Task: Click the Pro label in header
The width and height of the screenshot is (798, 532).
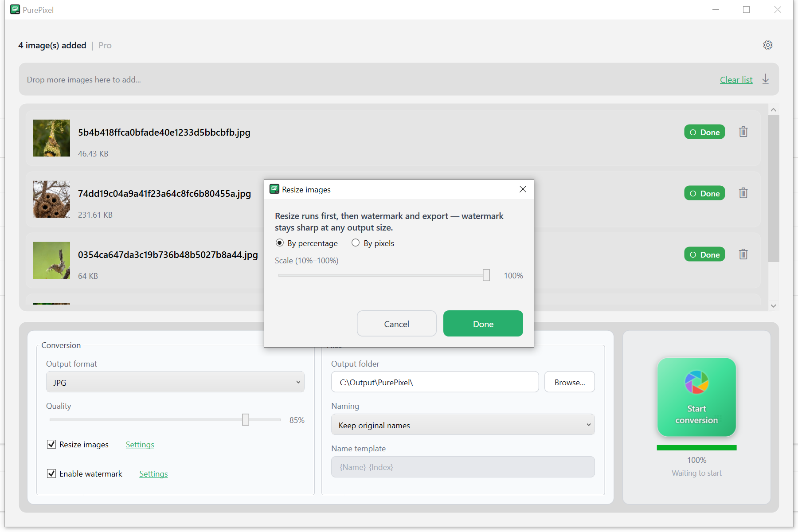Action: tap(105, 45)
